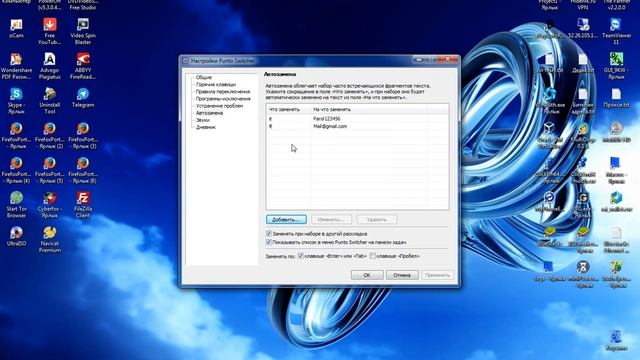Click the 'Что заменять' column header

[288, 109]
